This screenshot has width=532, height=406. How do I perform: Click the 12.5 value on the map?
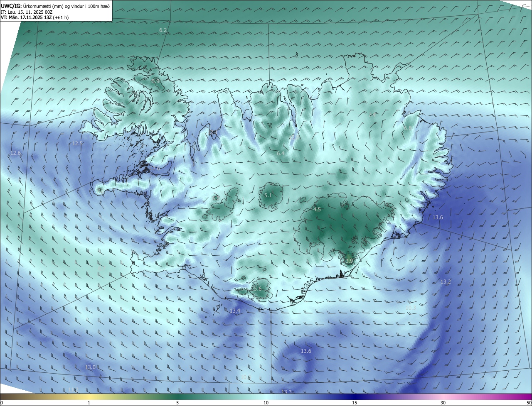click(x=78, y=144)
